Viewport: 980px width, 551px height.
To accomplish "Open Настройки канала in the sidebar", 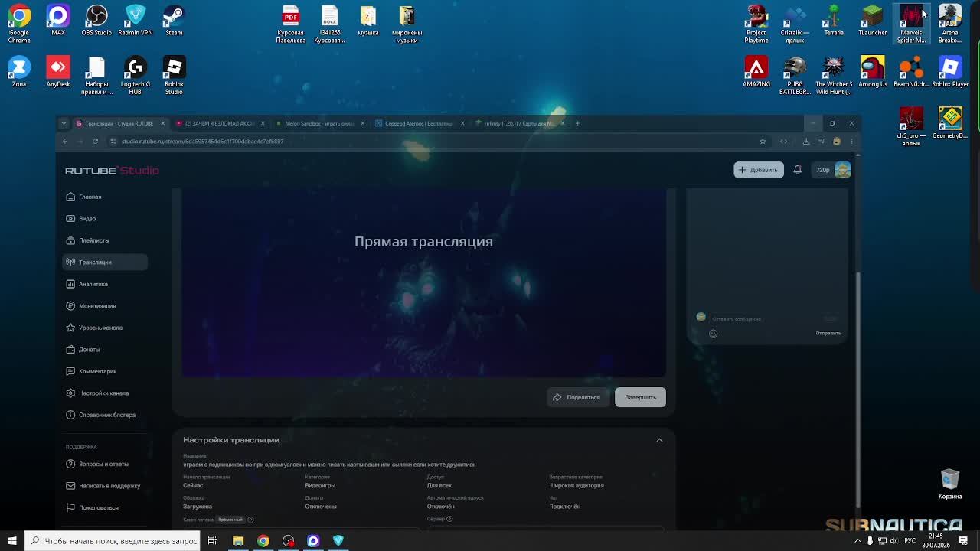I will 105,393.
